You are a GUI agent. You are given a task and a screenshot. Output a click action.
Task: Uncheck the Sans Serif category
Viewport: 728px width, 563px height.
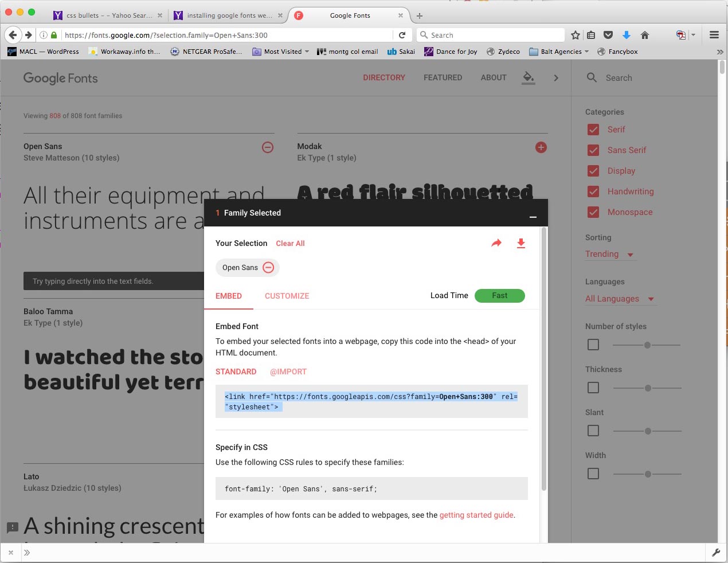593,150
